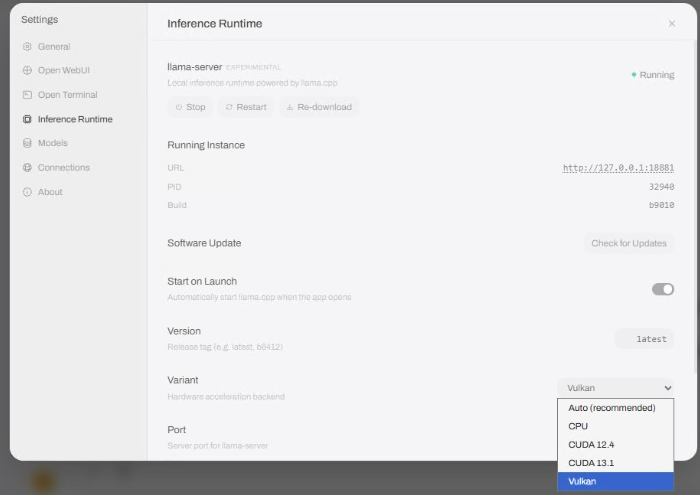The width and height of the screenshot is (700, 495).
Task: Click the Settings title in sidebar
Action: (x=40, y=20)
